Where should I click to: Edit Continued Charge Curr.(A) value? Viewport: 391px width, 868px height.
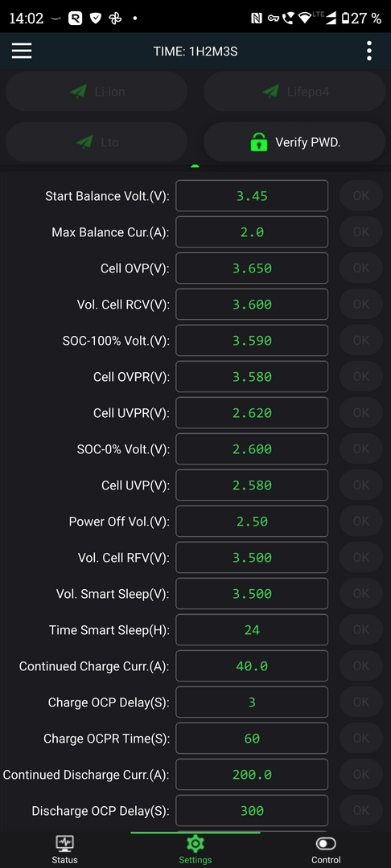pos(252,666)
